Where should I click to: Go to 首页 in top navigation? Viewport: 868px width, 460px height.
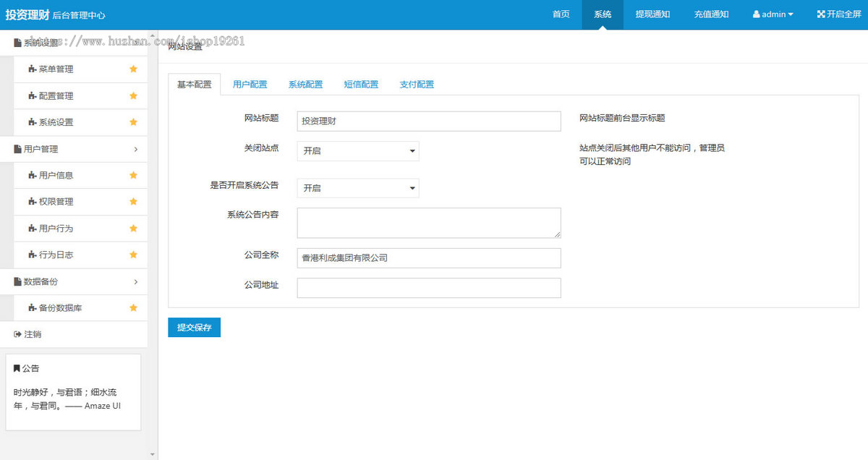tap(561, 14)
